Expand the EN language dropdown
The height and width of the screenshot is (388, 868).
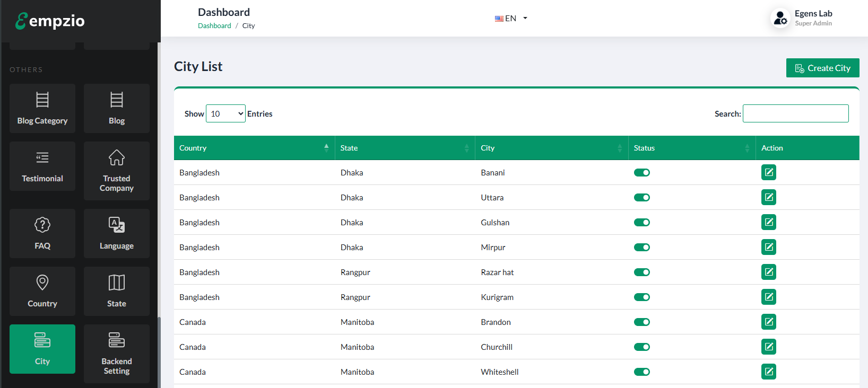511,18
